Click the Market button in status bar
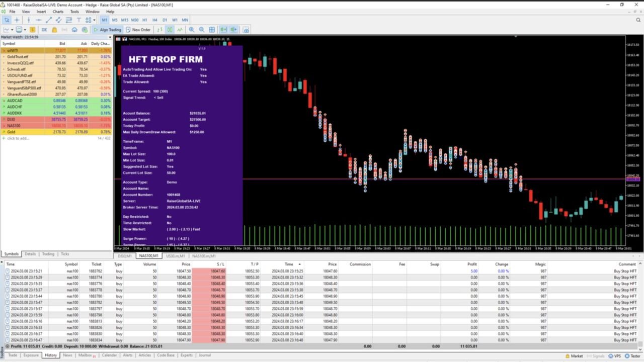 click(x=574, y=356)
